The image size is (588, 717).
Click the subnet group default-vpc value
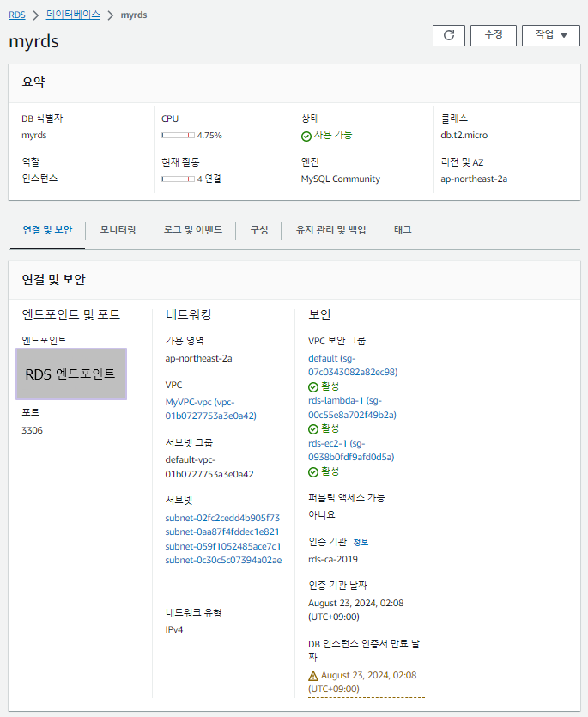click(209, 467)
